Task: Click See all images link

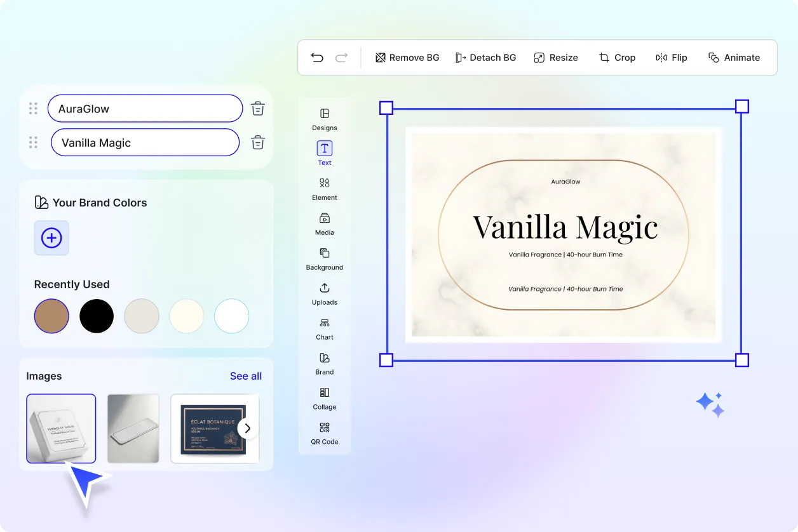Action: coord(246,376)
